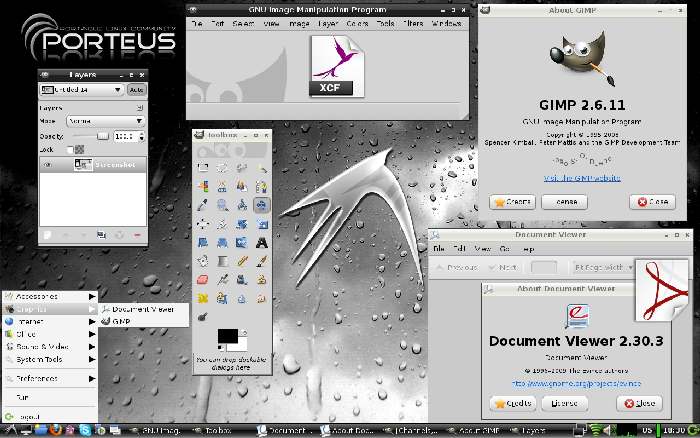
Task: Open the layer Mode dropdown showing Normal
Action: pyautogui.click(x=104, y=121)
